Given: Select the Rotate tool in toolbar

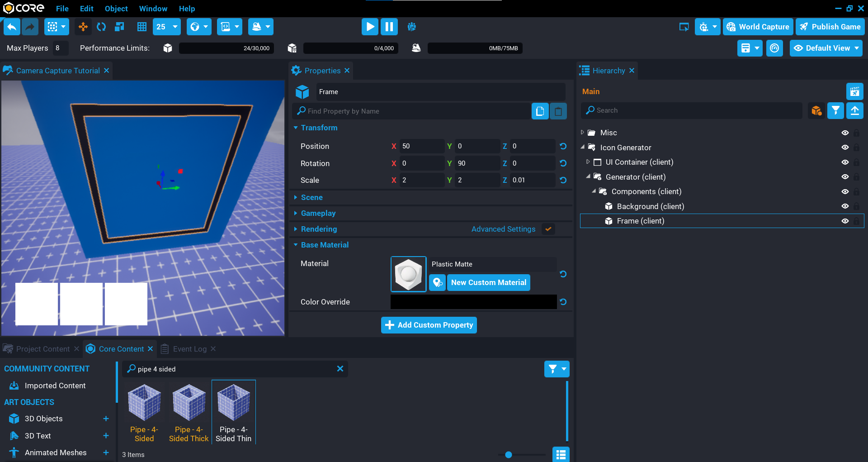Looking at the screenshot, I should pos(101,27).
